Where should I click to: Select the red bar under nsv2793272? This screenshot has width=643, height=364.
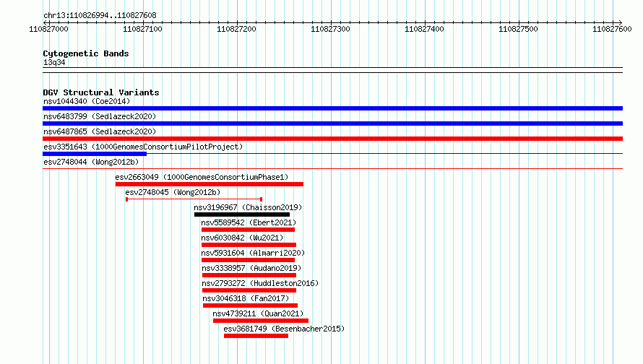coord(249,290)
